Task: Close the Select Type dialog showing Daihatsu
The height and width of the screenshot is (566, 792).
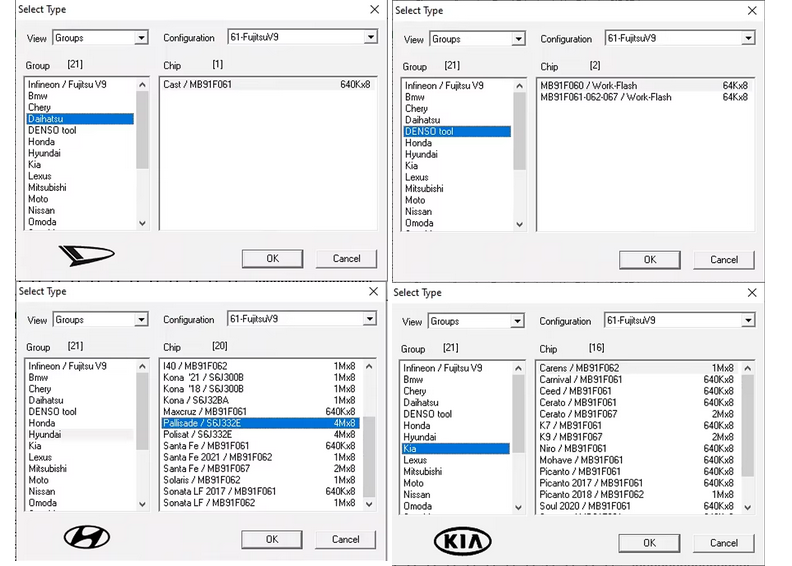Action: coord(374,9)
